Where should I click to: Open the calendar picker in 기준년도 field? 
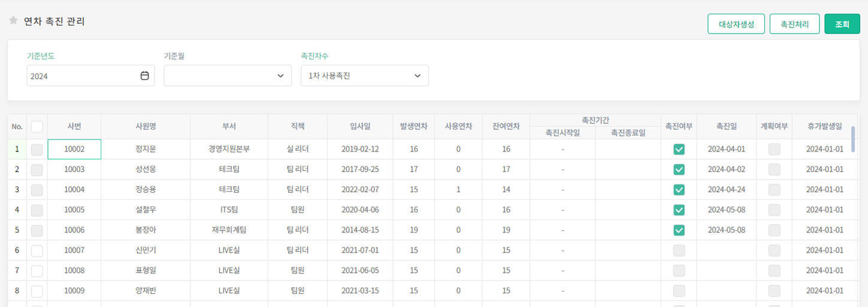(x=144, y=76)
